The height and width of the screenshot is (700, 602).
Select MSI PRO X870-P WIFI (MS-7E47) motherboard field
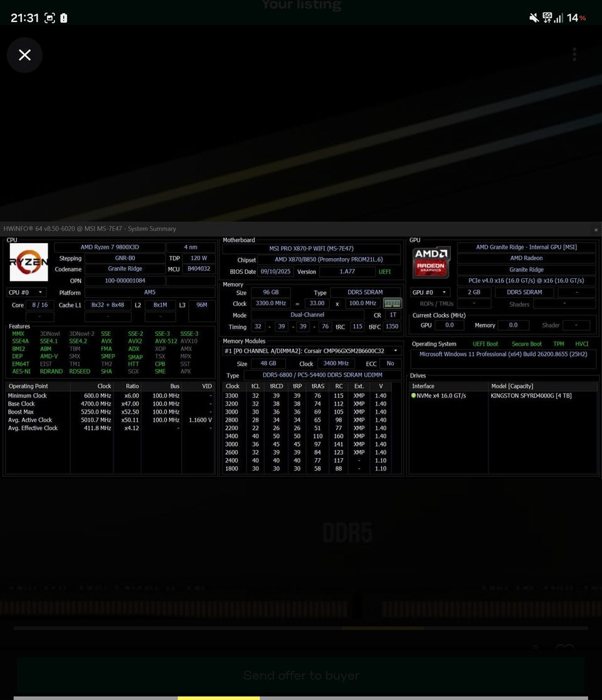coord(311,248)
